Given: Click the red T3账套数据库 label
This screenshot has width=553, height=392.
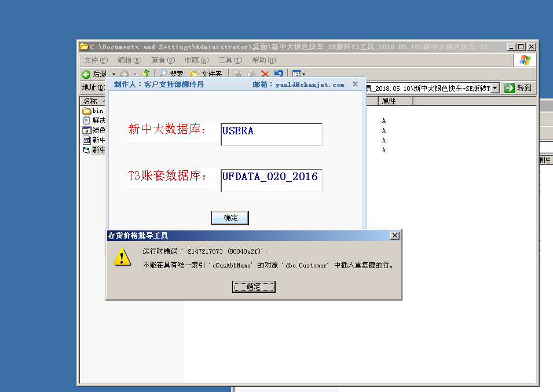Looking at the screenshot, I should (167, 175).
